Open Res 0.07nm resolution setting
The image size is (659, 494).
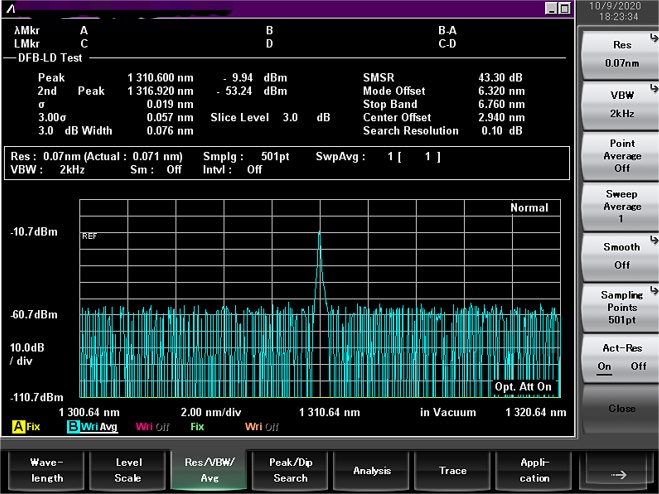click(x=621, y=54)
